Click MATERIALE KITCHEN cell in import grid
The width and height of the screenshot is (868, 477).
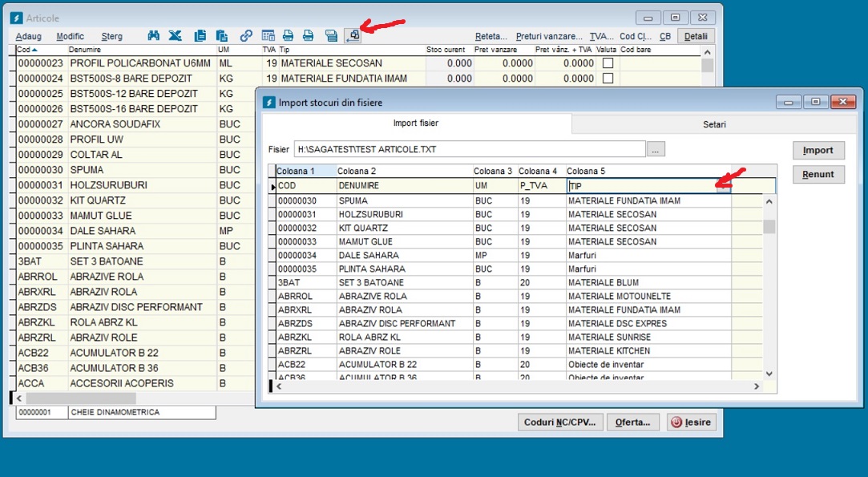(648, 350)
